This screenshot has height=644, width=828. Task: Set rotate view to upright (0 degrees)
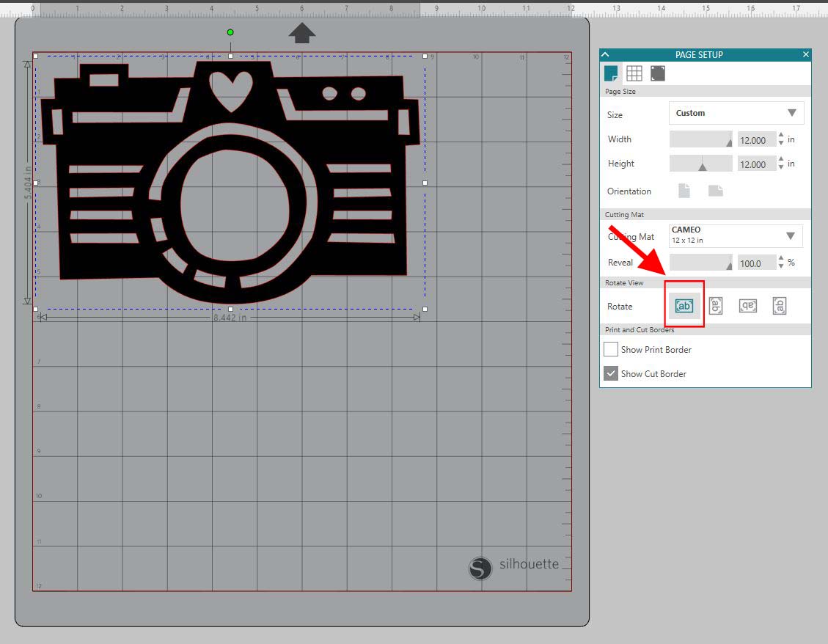coord(684,306)
